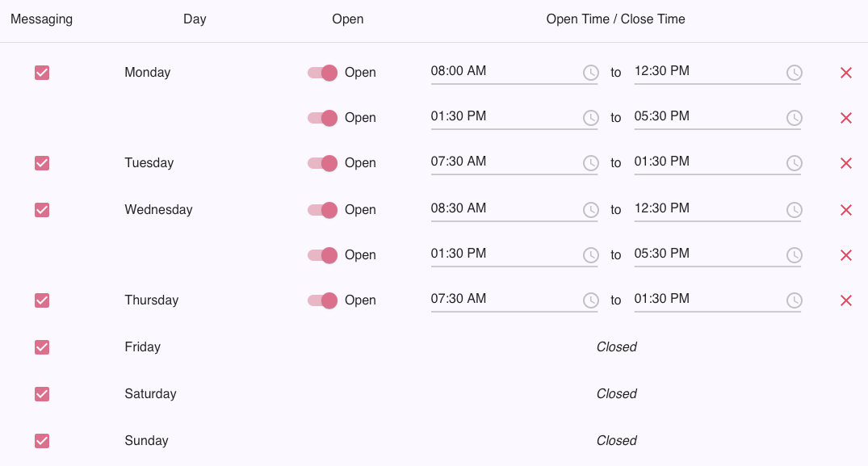Open clock picker for Monday 05:30 PM close
This screenshot has height=466, width=868.
[795, 118]
